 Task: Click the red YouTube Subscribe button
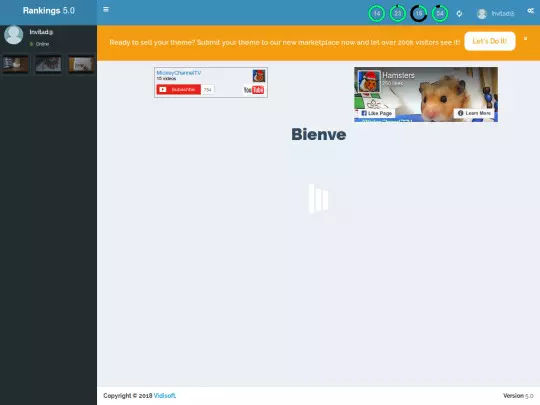(x=178, y=90)
